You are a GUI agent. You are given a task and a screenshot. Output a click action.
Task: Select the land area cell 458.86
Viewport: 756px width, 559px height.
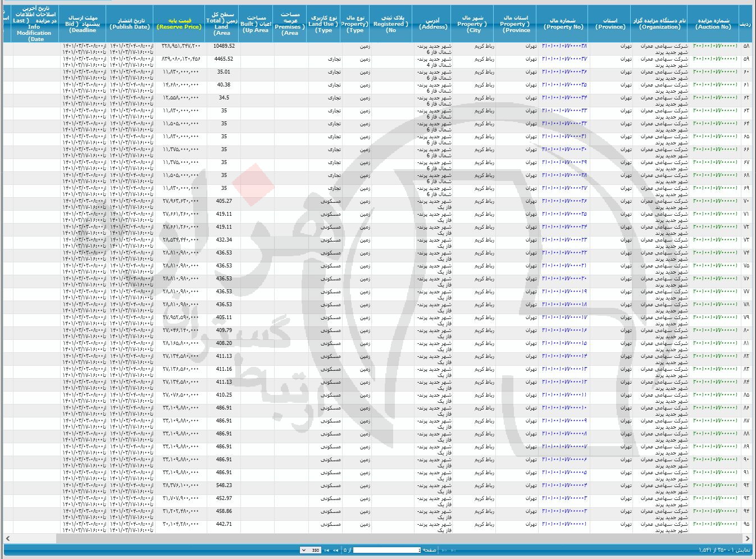point(224,511)
